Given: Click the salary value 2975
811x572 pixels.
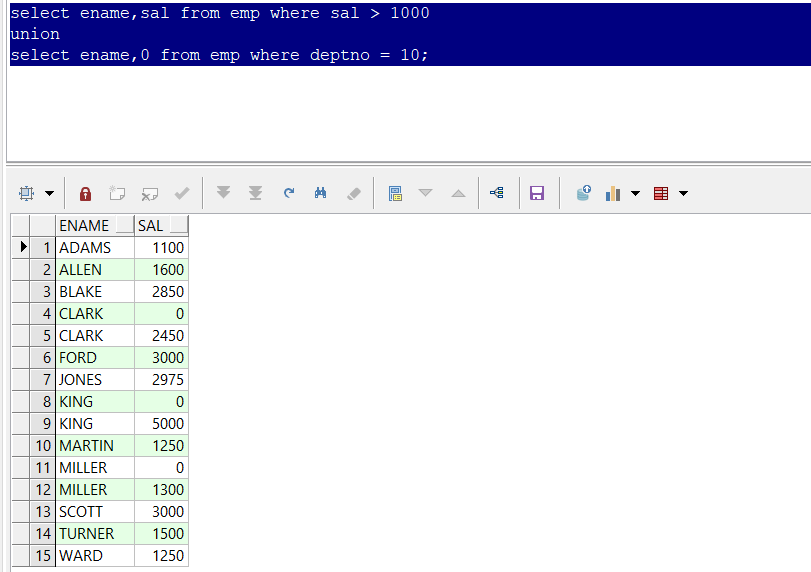Looking at the screenshot, I should coord(161,380).
